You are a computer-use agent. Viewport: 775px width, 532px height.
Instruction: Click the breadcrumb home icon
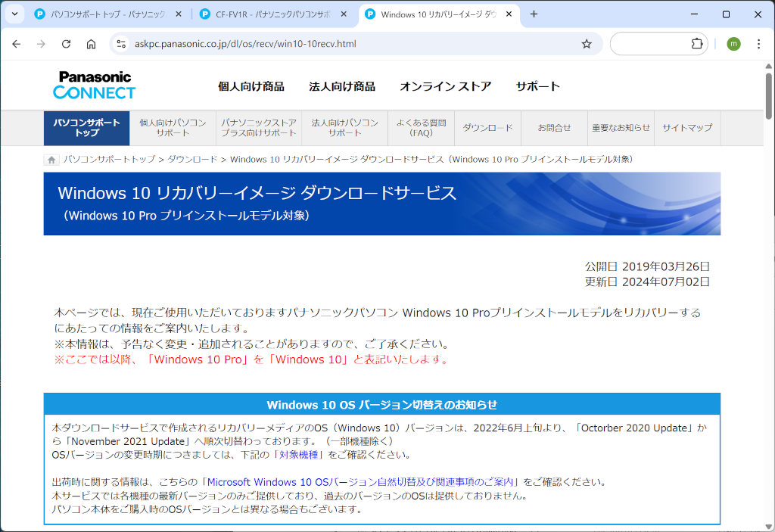pyautogui.click(x=51, y=160)
